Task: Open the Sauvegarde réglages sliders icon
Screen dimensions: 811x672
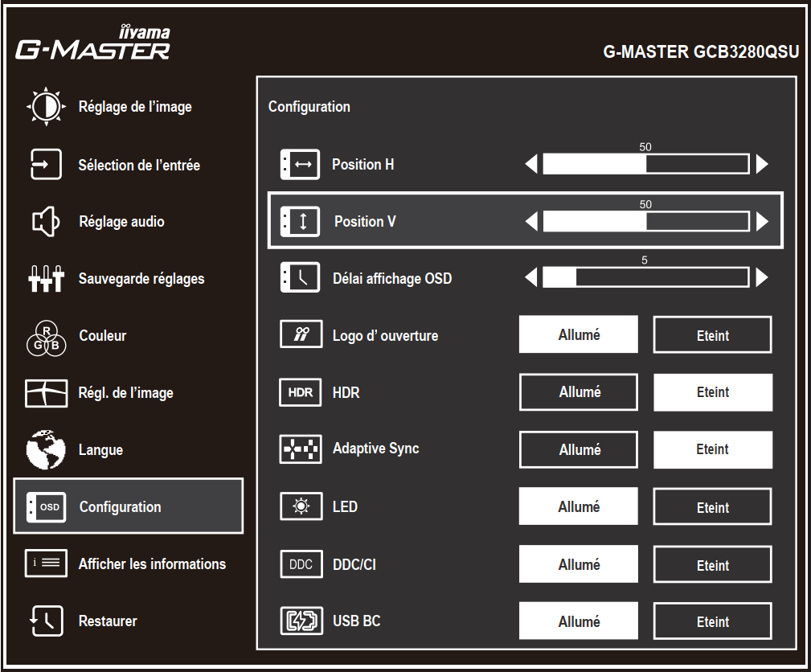Action: click(45, 280)
